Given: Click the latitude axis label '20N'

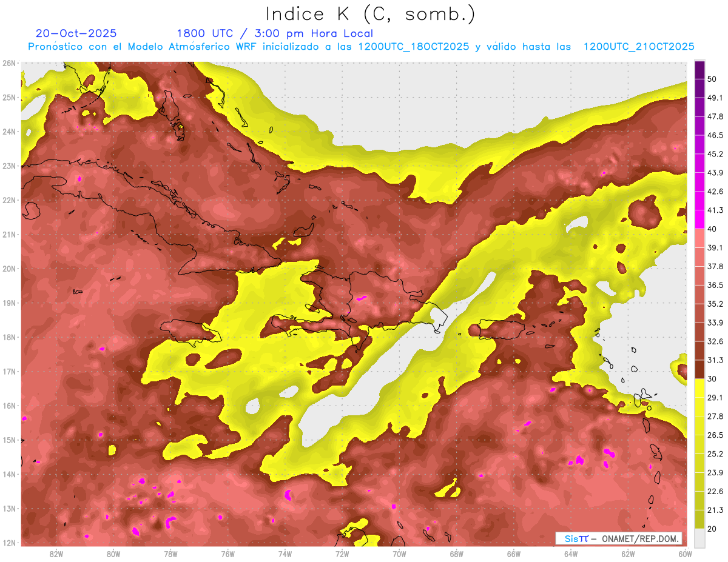Looking at the screenshot, I should click(x=8, y=269).
